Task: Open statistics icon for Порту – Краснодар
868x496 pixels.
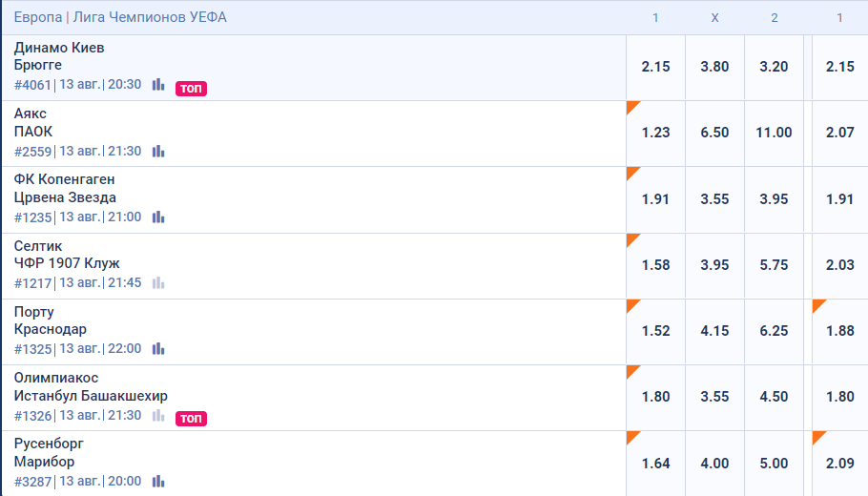Action: tap(158, 349)
